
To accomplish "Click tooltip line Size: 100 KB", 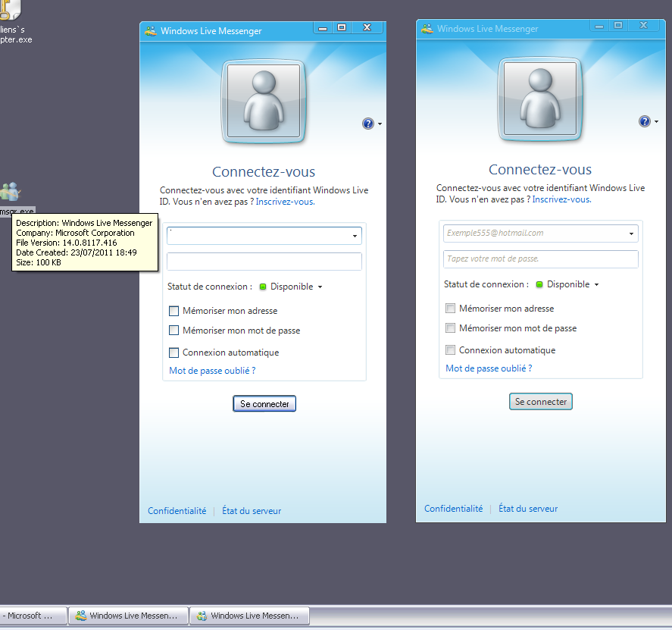I will click(x=39, y=262).
